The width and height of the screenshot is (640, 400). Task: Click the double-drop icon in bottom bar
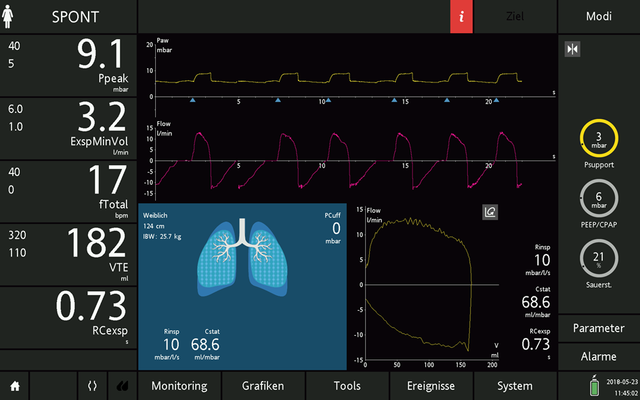tap(122, 386)
